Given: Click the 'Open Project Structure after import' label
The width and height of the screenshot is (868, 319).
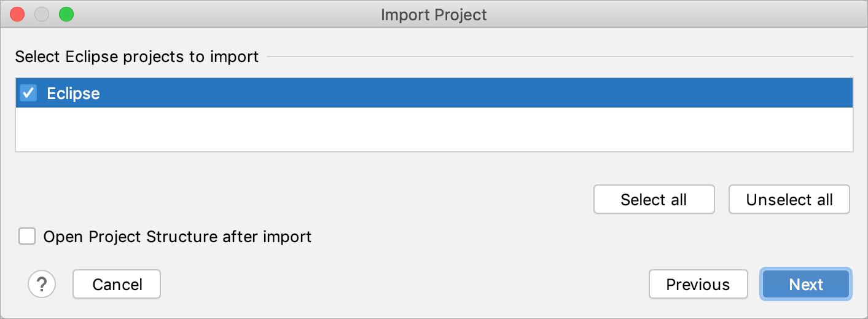Looking at the screenshot, I should 178,236.
